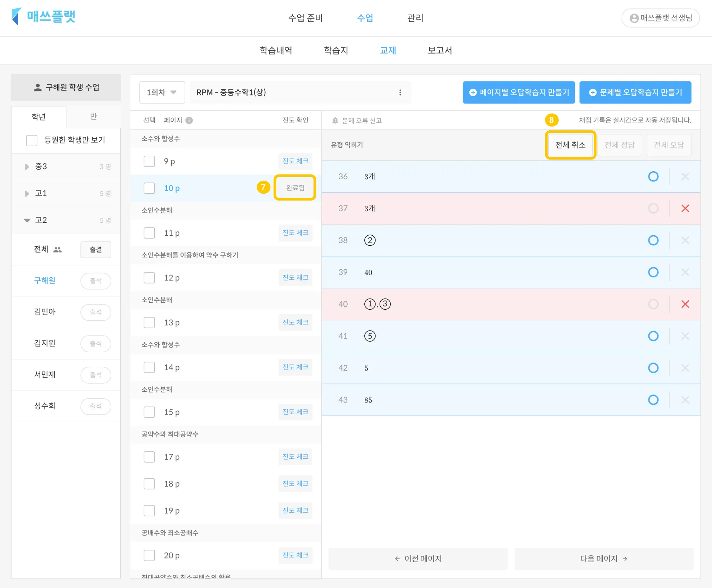Image resolution: width=712 pixels, height=588 pixels.
Task: Select the 13 p page checkbox
Action: click(x=149, y=322)
